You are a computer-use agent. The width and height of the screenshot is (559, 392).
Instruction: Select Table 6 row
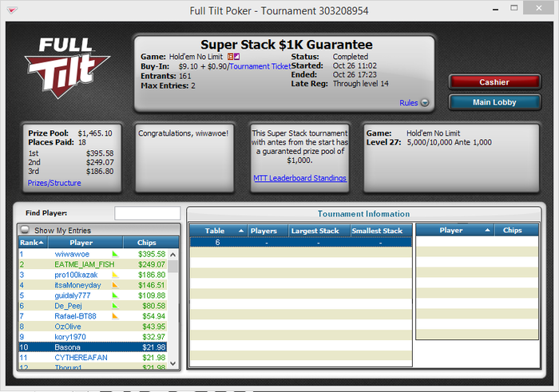301,243
